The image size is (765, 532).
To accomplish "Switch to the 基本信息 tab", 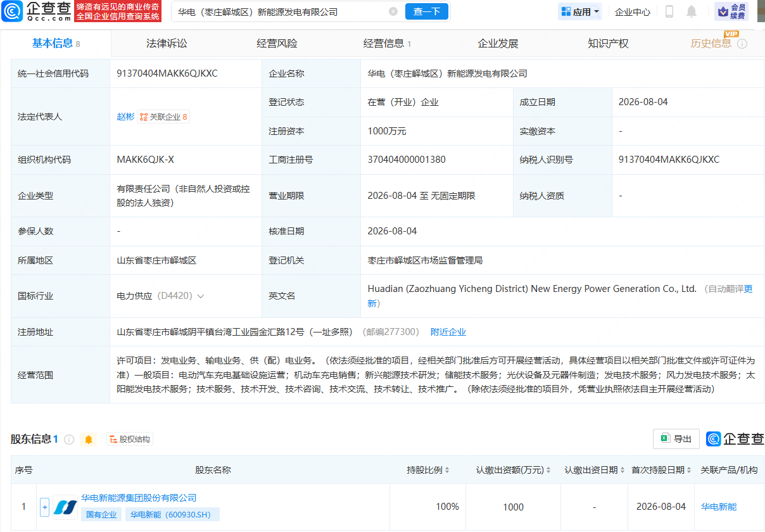I will (56, 43).
